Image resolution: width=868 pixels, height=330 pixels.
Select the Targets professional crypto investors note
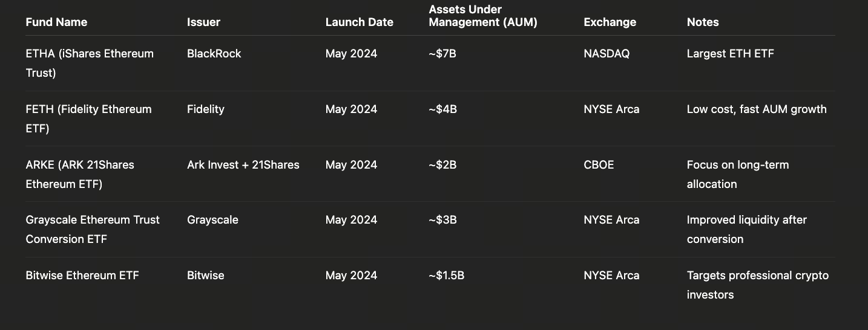757,285
